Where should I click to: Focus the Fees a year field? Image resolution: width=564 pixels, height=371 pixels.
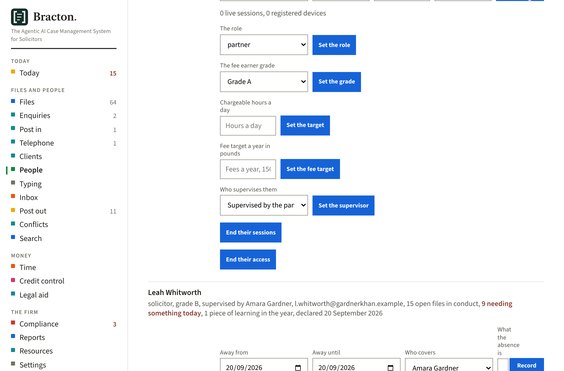tap(248, 169)
